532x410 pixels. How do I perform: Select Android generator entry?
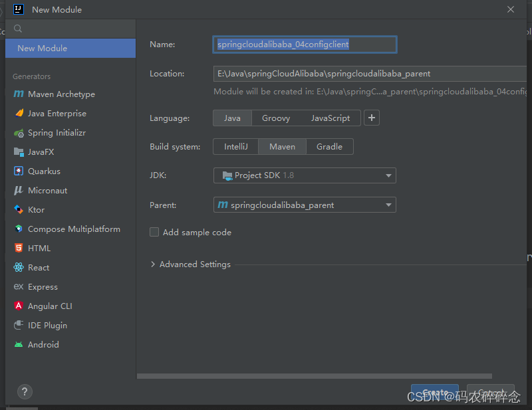tap(70, 345)
